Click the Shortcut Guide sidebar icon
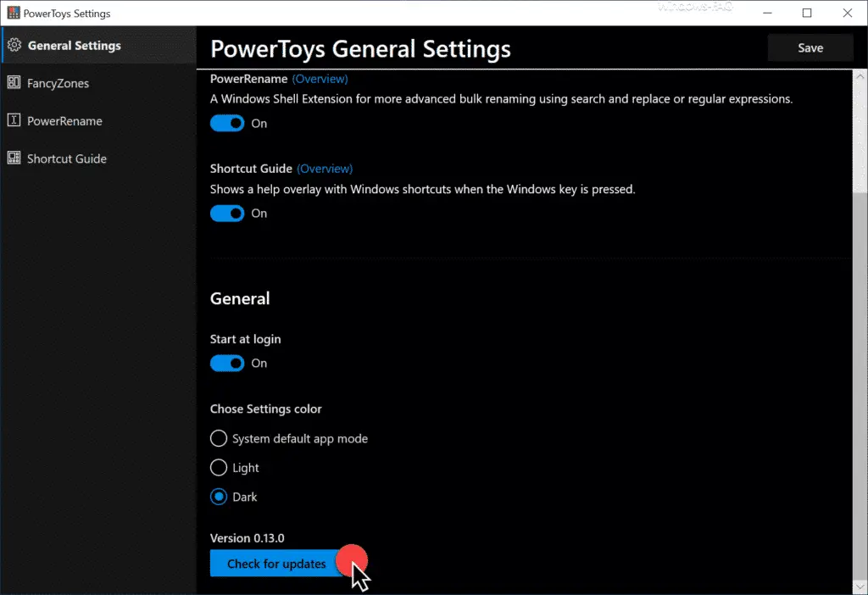Viewport: 868px width, 595px height. [x=14, y=158]
